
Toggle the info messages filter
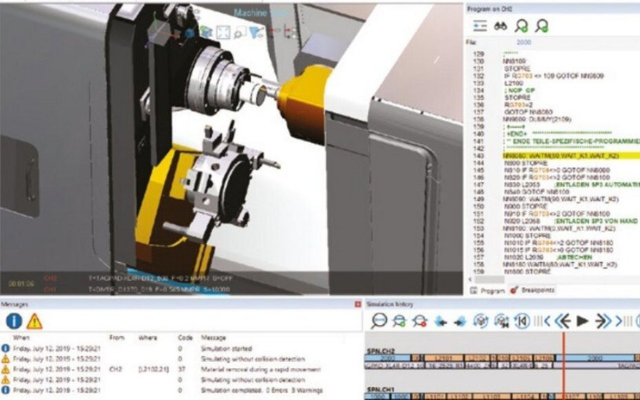[x=13, y=321]
